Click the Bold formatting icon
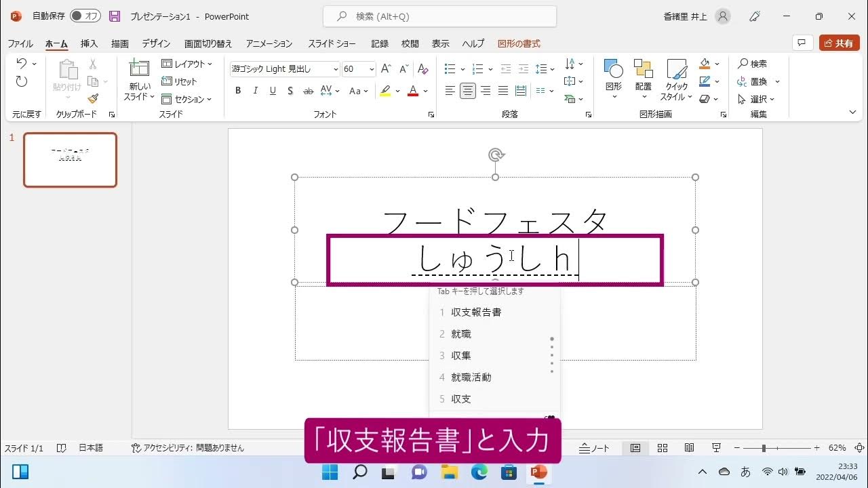Viewport: 868px width, 488px height. pos(238,91)
